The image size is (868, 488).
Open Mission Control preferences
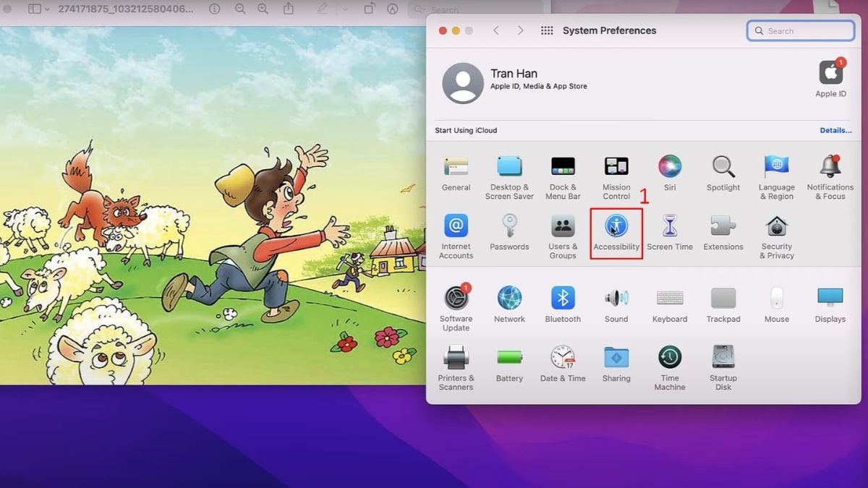tap(616, 178)
